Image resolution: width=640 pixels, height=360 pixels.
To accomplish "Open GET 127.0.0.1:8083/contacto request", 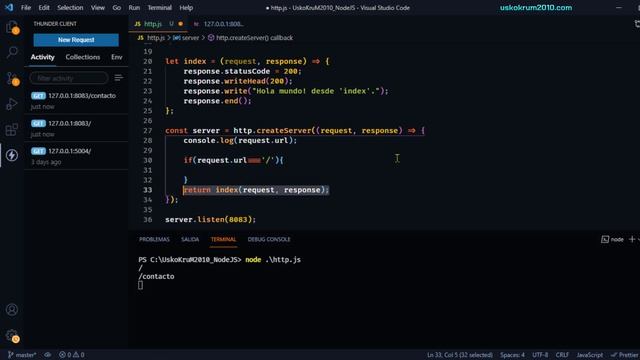I will (x=76, y=101).
